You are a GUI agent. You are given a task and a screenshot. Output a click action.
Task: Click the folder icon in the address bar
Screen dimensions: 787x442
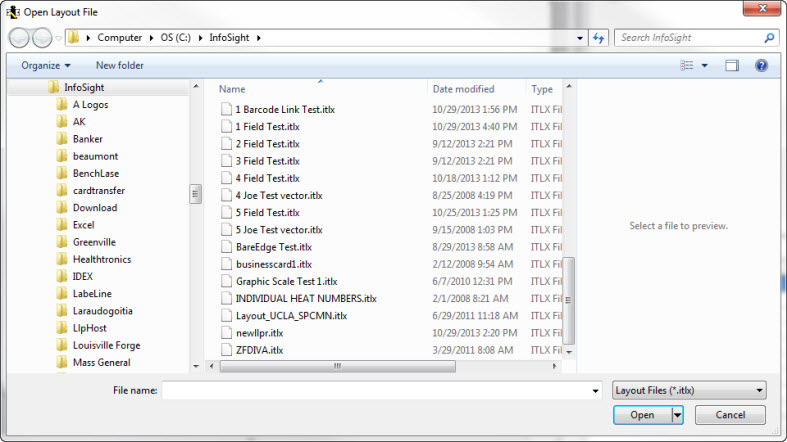click(74, 38)
